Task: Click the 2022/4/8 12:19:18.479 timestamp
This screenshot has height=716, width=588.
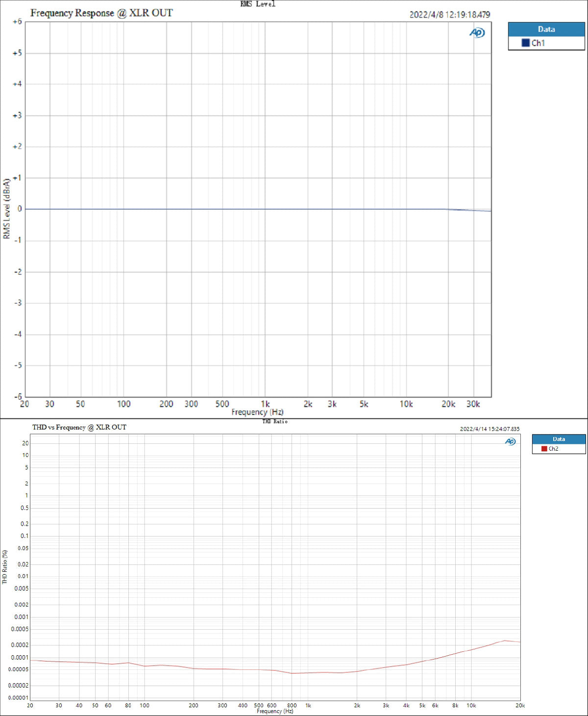Action: (x=449, y=15)
